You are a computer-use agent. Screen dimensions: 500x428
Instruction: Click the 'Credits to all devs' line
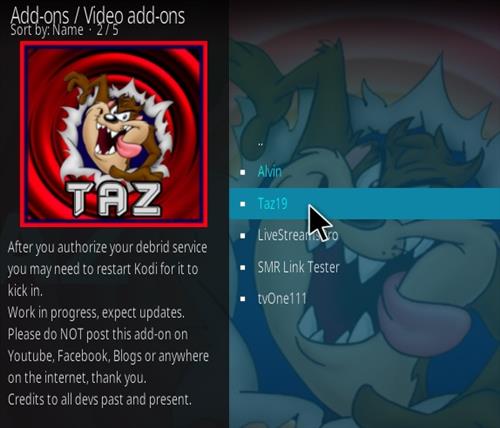(100, 399)
